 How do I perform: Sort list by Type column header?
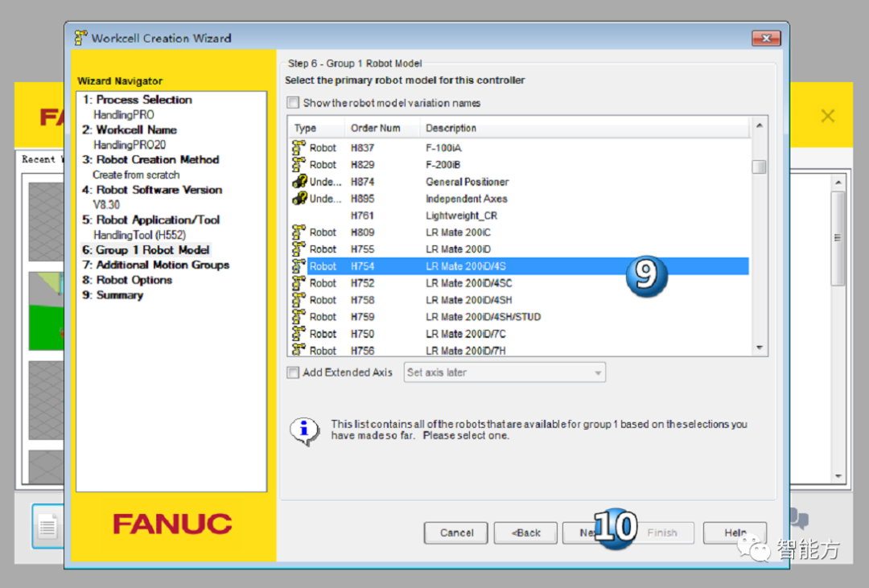(x=316, y=128)
